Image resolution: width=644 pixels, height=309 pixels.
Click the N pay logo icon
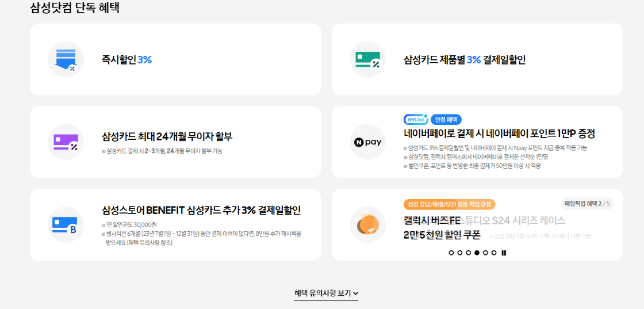pos(367,142)
